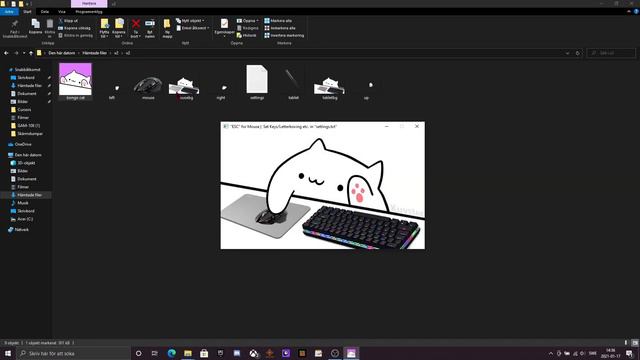
Task: Select Acer (C:) drive in navigation pane
Action: 25,219
